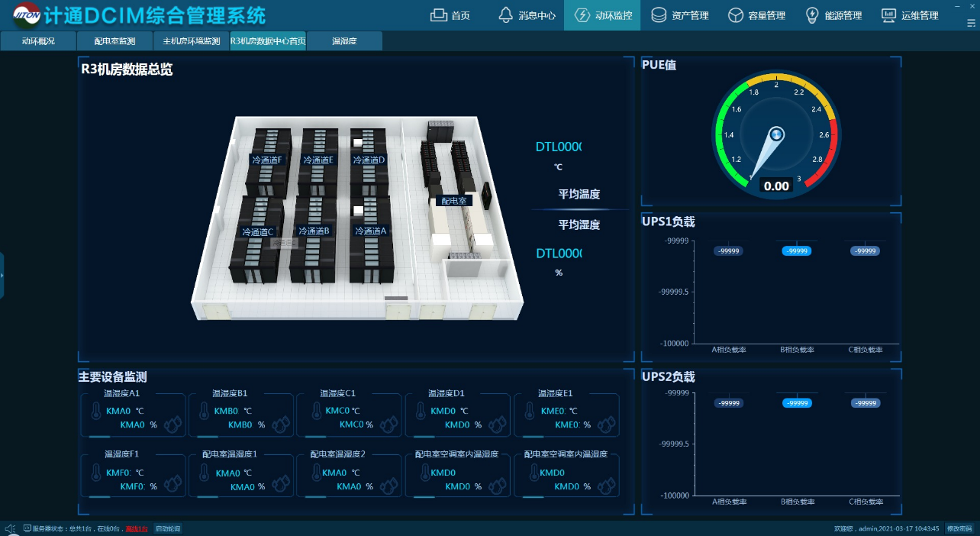Switch to the 配电室监测 tab
This screenshot has height=536, width=980.
[x=114, y=41]
